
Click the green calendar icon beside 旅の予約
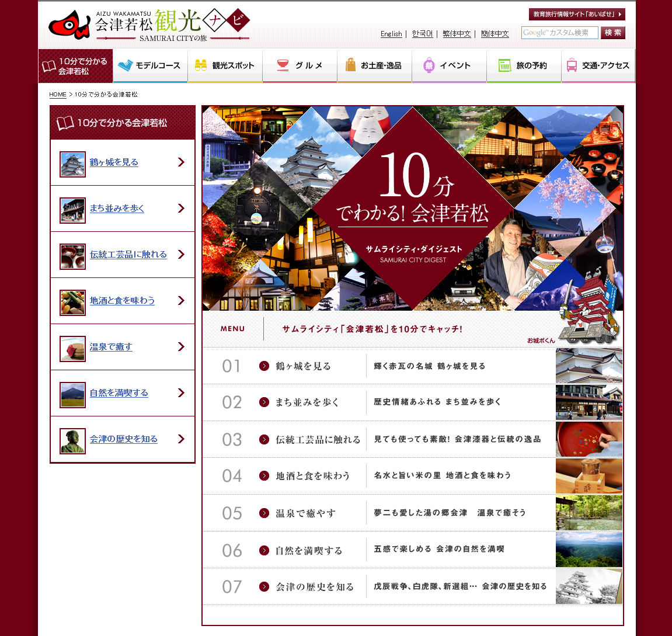pos(504,65)
